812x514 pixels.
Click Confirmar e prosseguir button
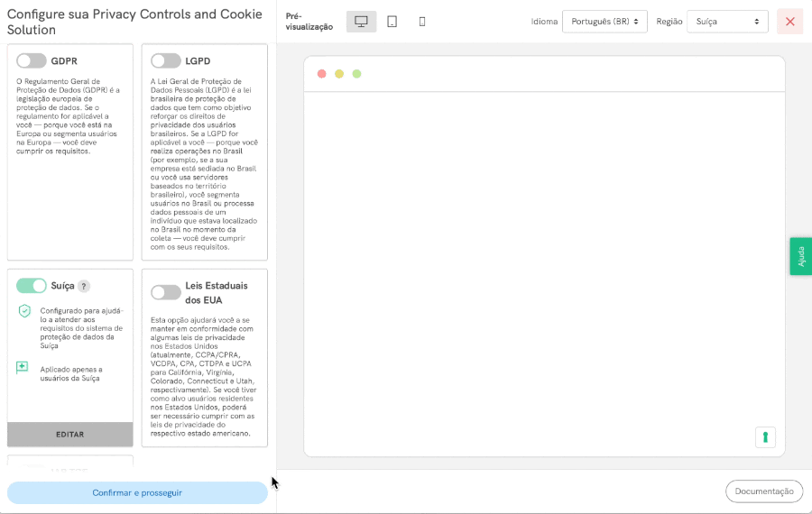click(137, 492)
